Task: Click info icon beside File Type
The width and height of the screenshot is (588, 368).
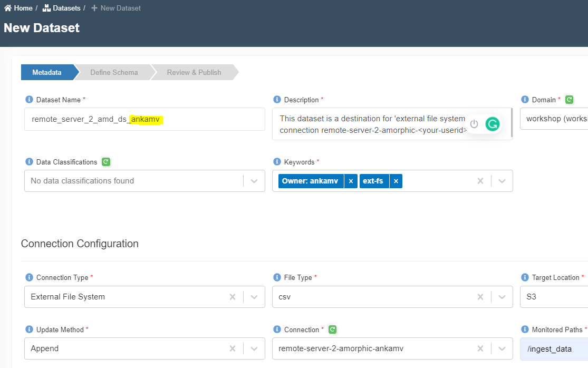Action: pyautogui.click(x=277, y=277)
